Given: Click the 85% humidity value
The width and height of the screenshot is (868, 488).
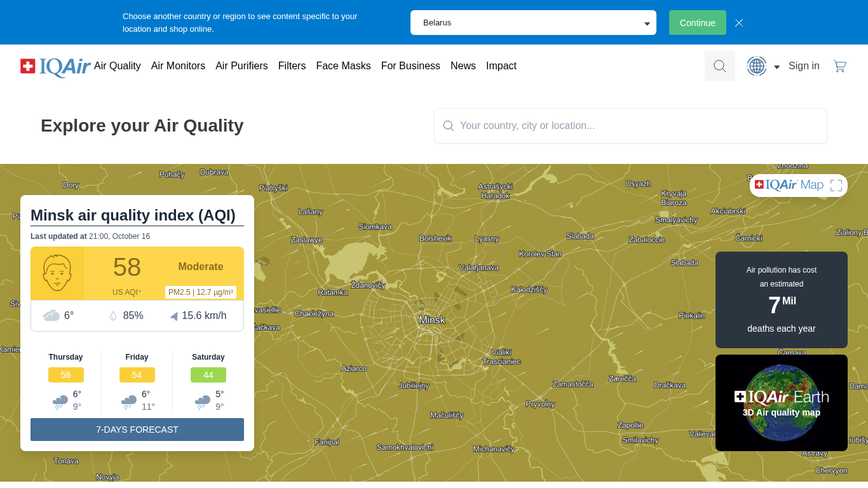Looking at the screenshot, I should pos(133,316).
